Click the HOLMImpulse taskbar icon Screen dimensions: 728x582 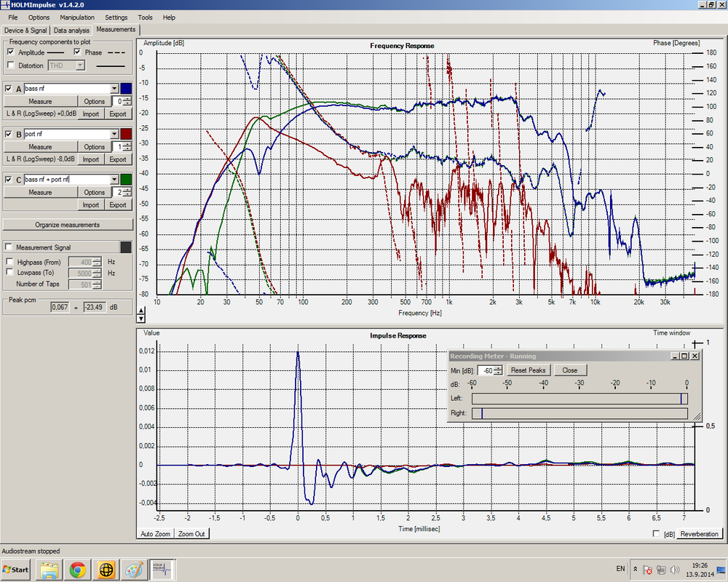click(162, 570)
